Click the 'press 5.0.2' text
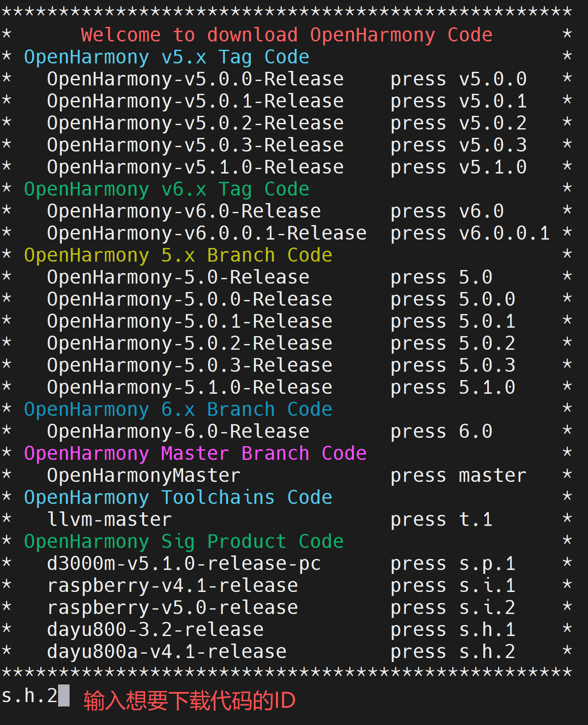588x725 pixels. (452, 344)
